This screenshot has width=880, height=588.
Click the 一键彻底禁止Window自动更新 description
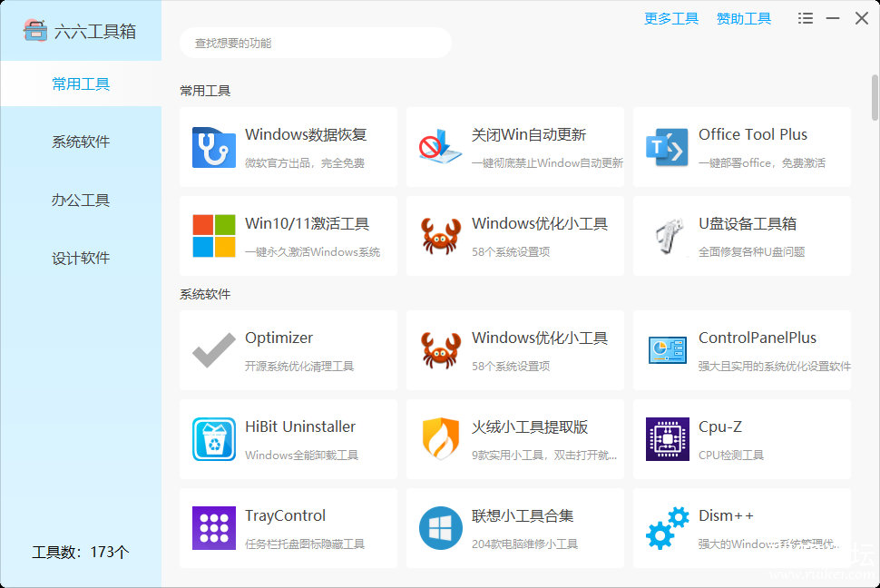(547, 163)
